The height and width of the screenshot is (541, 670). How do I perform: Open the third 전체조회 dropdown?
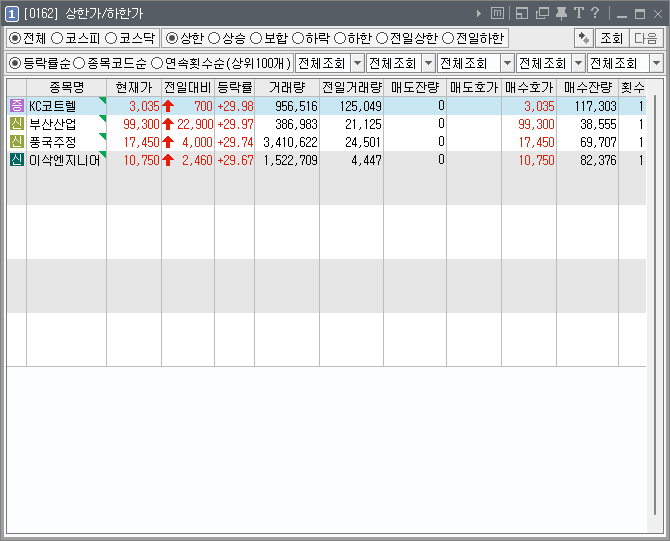tap(476, 64)
